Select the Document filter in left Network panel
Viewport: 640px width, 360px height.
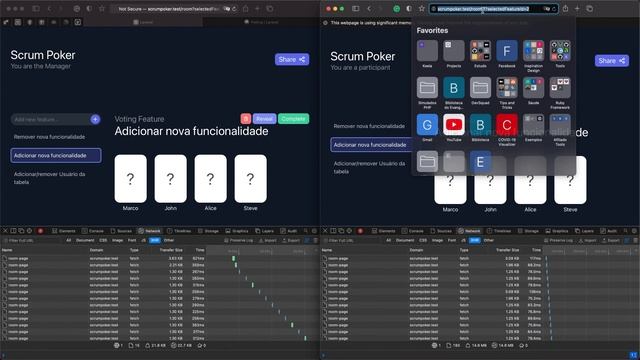[x=85, y=240]
